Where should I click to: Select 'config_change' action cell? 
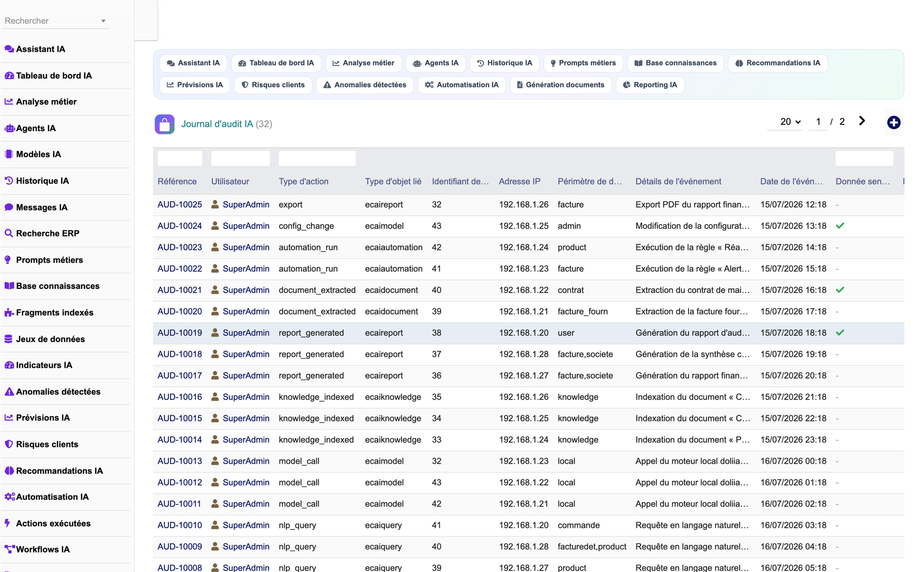point(306,226)
